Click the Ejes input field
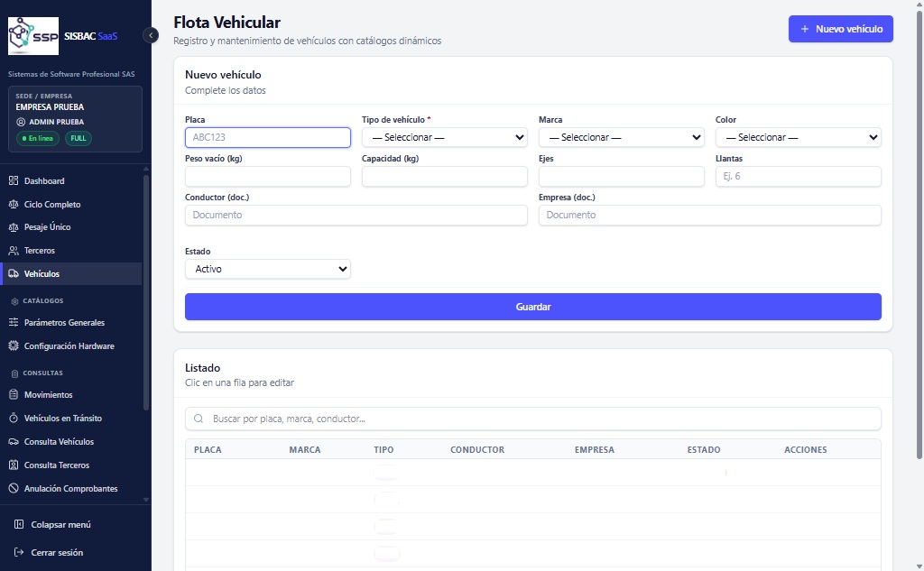The height and width of the screenshot is (571, 924). coord(622,176)
